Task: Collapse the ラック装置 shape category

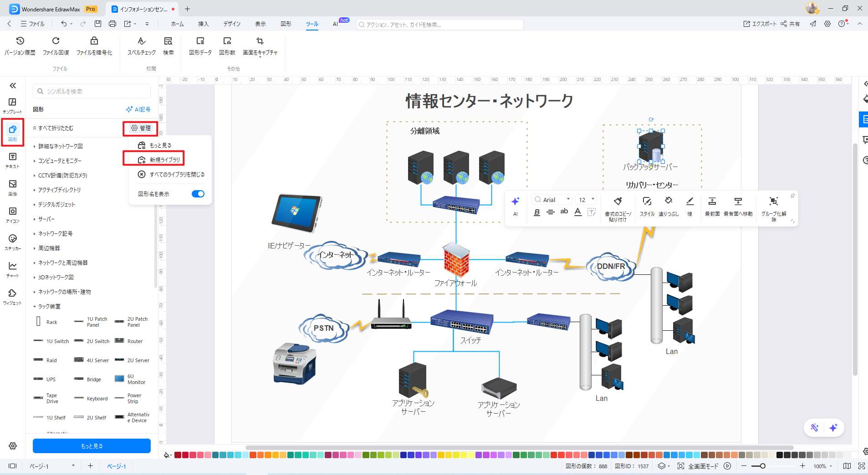Action: pyautogui.click(x=48, y=306)
